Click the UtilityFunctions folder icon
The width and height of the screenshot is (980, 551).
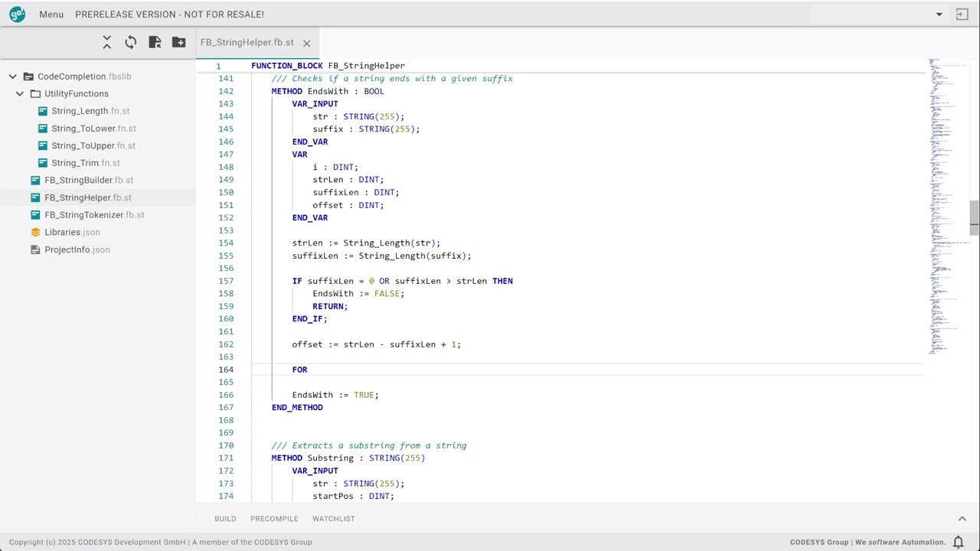pyautogui.click(x=35, y=93)
